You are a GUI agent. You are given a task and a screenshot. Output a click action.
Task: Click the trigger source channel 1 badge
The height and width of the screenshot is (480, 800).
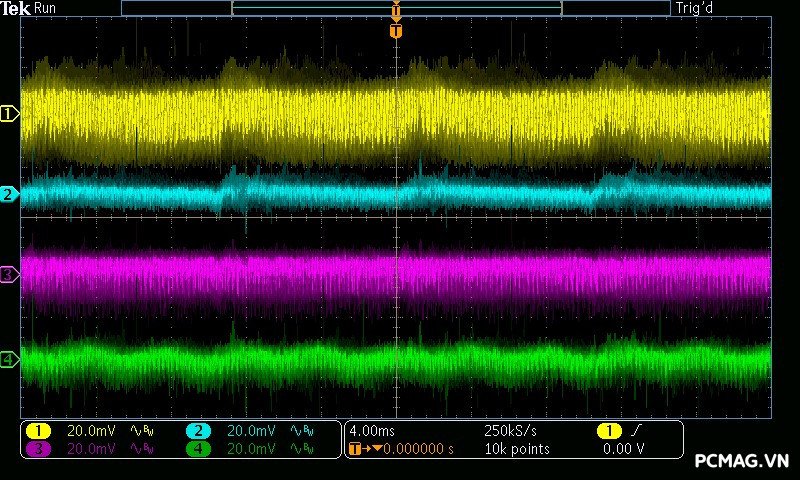point(608,431)
